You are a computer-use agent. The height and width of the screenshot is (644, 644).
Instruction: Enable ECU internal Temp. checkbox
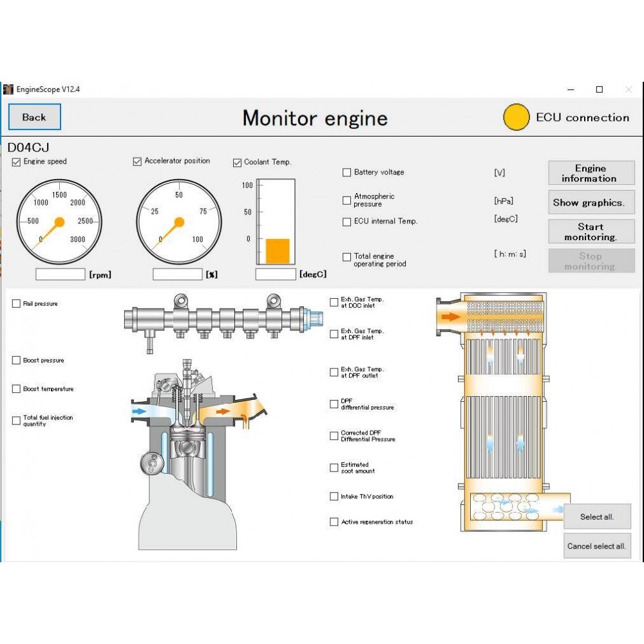point(346,222)
